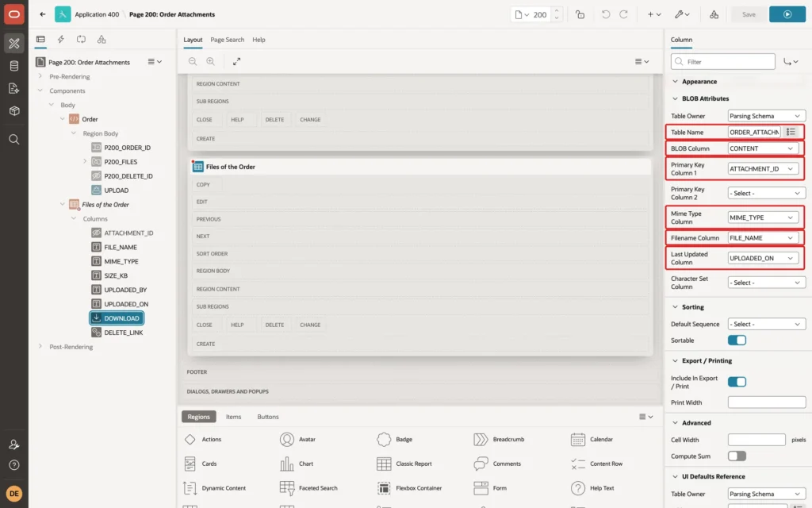Click the DE user avatar
This screenshot has width=812, height=508.
click(14, 494)
